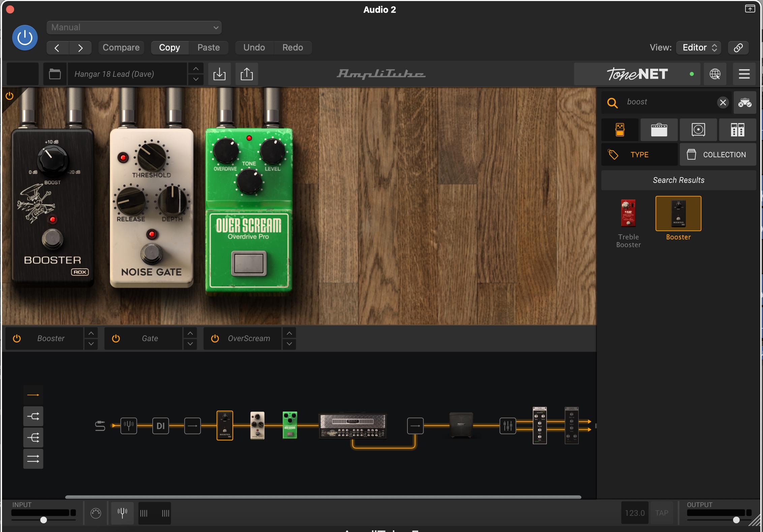Click the save preset download icon
Screen dimensions: 763x532
(x=219, y=74)
